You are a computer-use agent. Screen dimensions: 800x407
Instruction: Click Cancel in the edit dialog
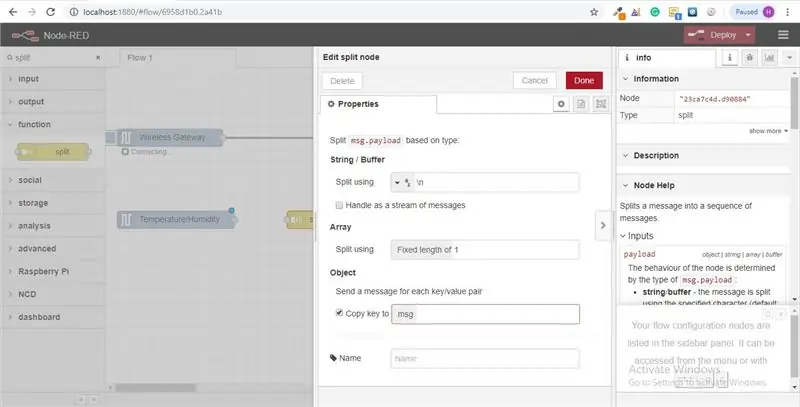535,81
